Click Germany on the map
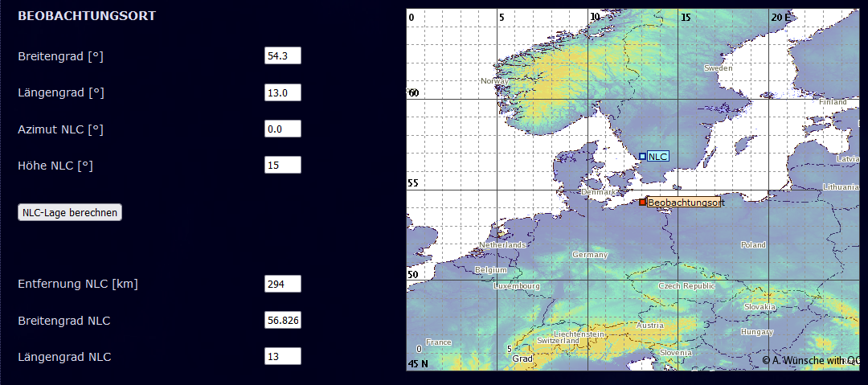This screenshot has width=868, height=385. click(589, 255)
